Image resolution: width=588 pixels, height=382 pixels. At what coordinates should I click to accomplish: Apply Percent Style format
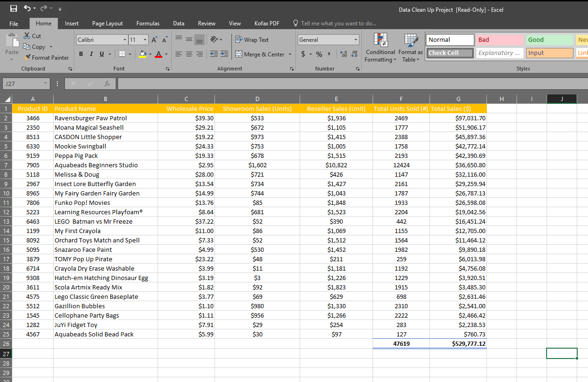318,55
